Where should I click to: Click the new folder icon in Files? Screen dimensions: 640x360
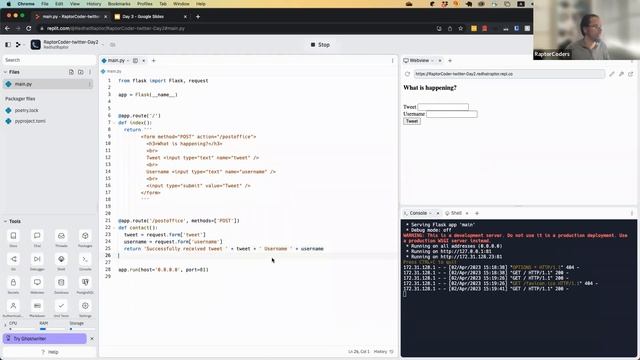81,72
